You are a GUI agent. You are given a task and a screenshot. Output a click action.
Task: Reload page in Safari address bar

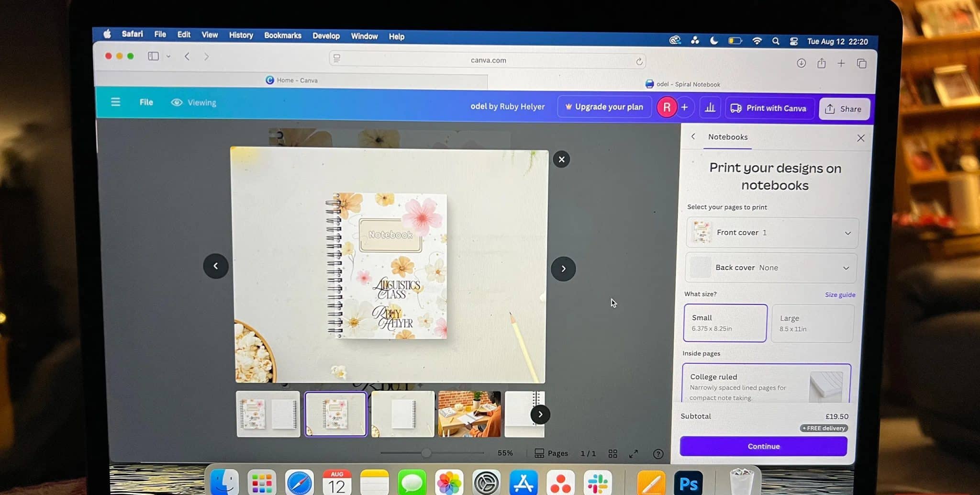click(x=639, y=61)
